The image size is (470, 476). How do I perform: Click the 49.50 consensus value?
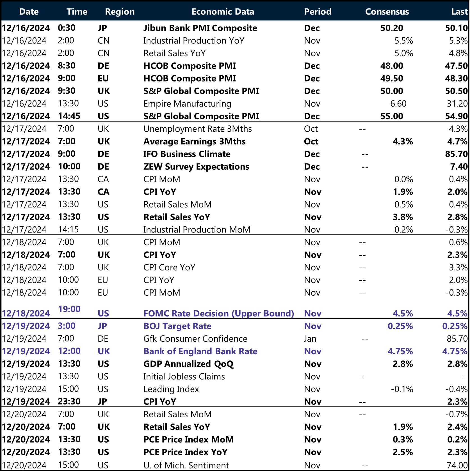pos(392,79)
